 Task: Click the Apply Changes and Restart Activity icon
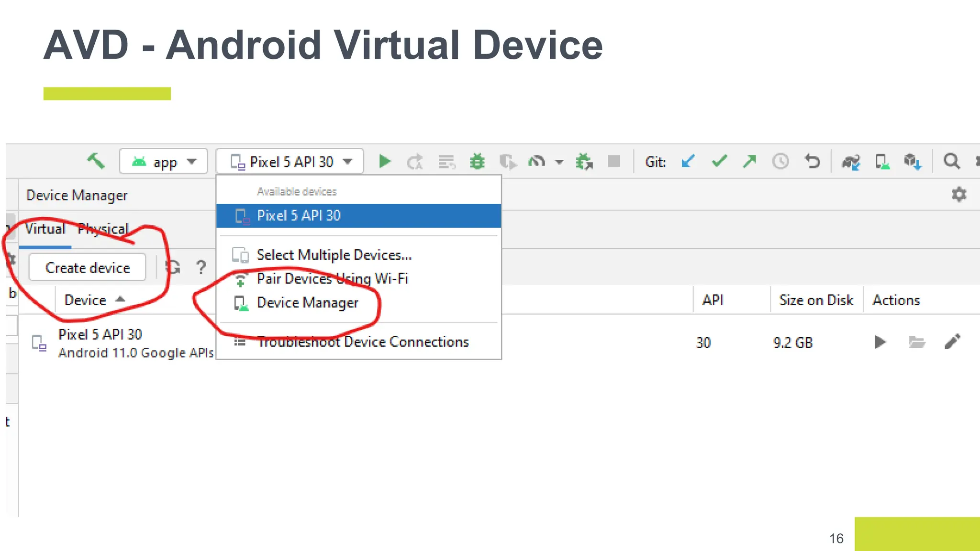(415, 162)
